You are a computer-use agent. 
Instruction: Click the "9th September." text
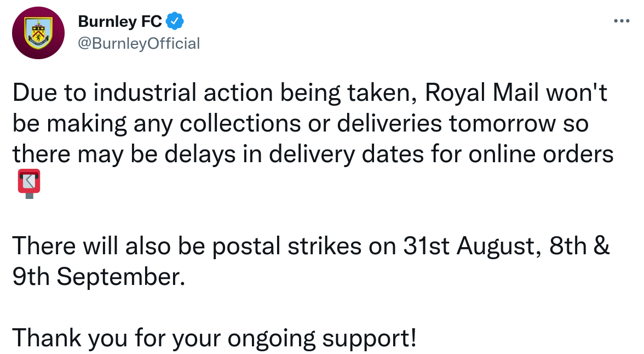(x=96, y=278)
